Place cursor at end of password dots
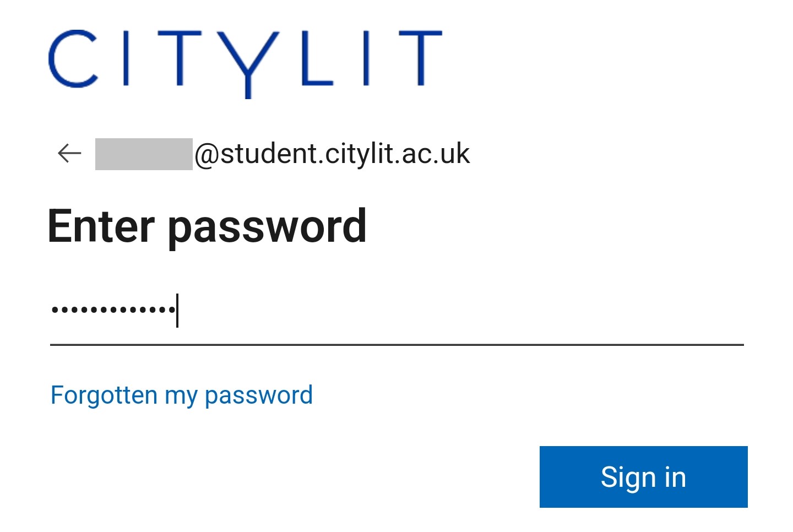 [x=177, y=311]
